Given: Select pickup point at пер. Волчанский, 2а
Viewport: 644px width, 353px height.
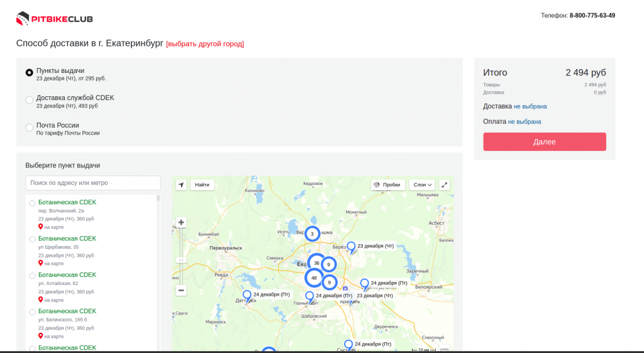Looking at the screenshot, I should 33,203.
